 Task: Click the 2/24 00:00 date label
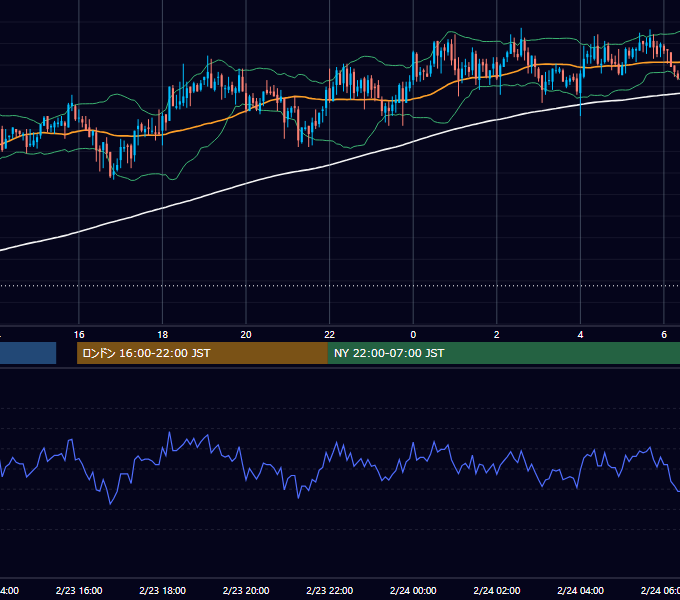(x=413, y=590)
